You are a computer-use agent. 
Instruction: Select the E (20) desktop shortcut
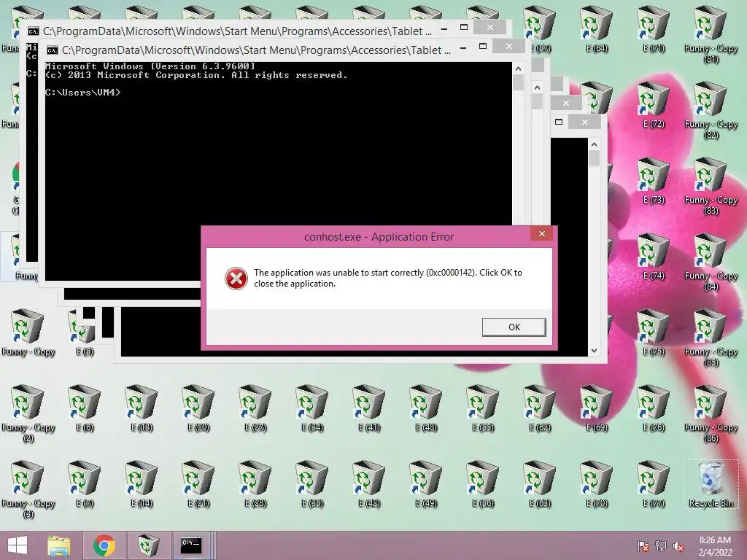click(198, 408)
